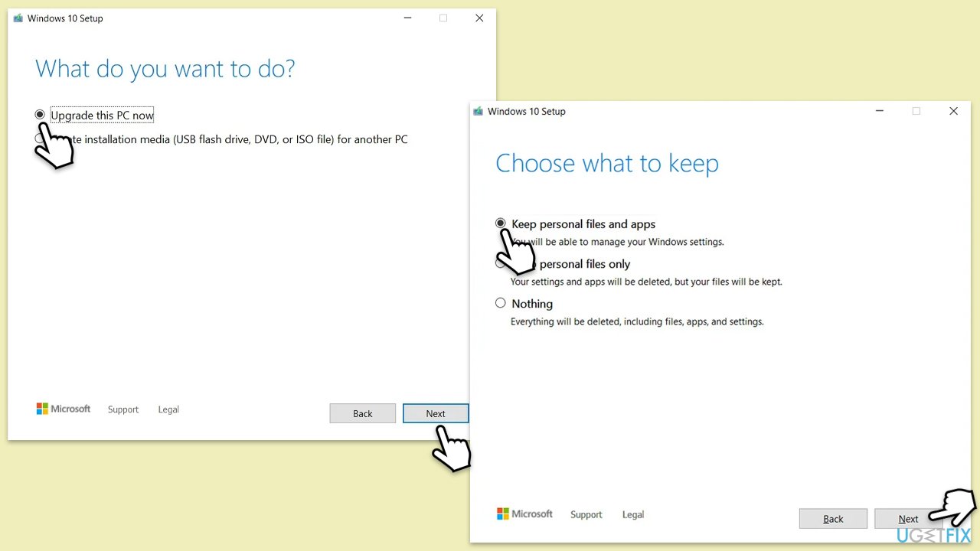
Task: Open Legal link in 'Choose what to keep' window
Action: coord(633,514)
